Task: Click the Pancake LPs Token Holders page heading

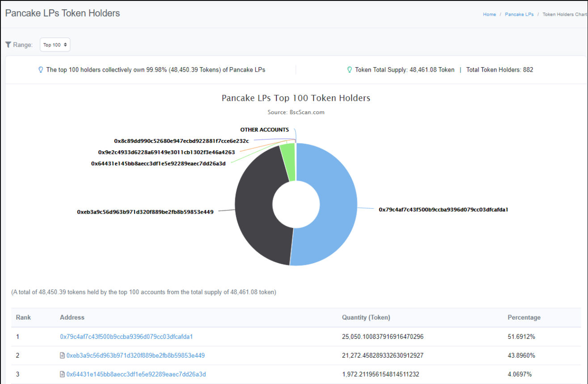Action: [63, 13]
